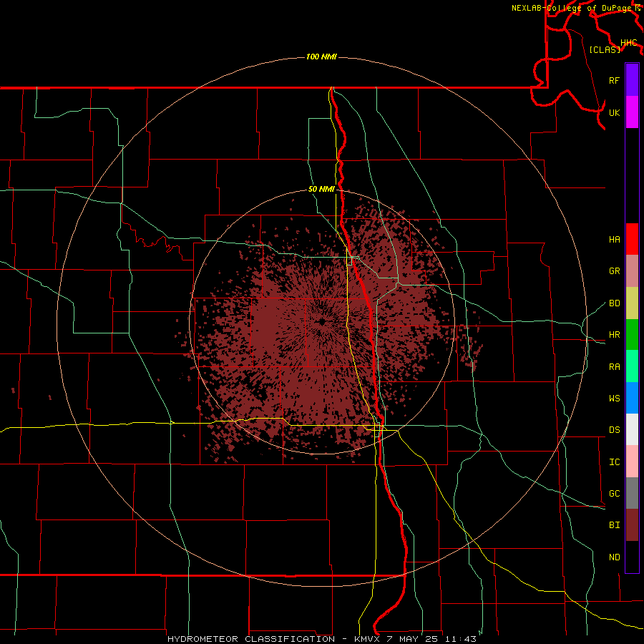644x644 pixels.
Task: Click the brown BI legend color swatch
Action: click(x=632, y=525)
